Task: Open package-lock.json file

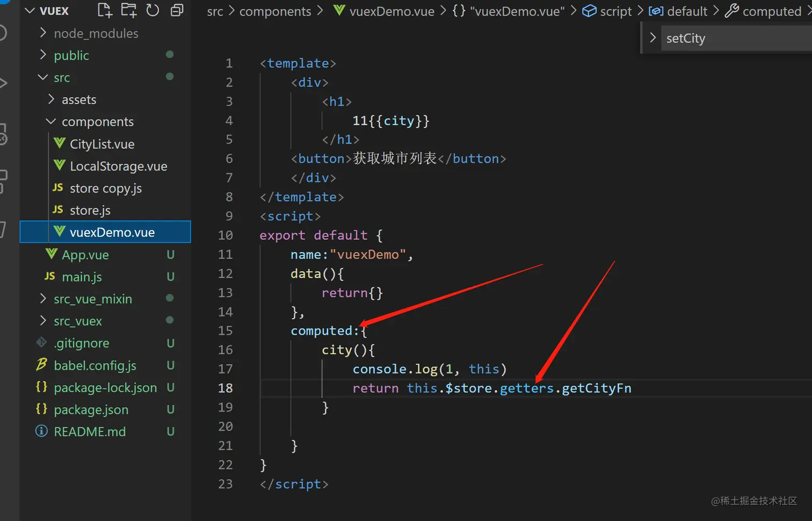Action: point(105,387)
